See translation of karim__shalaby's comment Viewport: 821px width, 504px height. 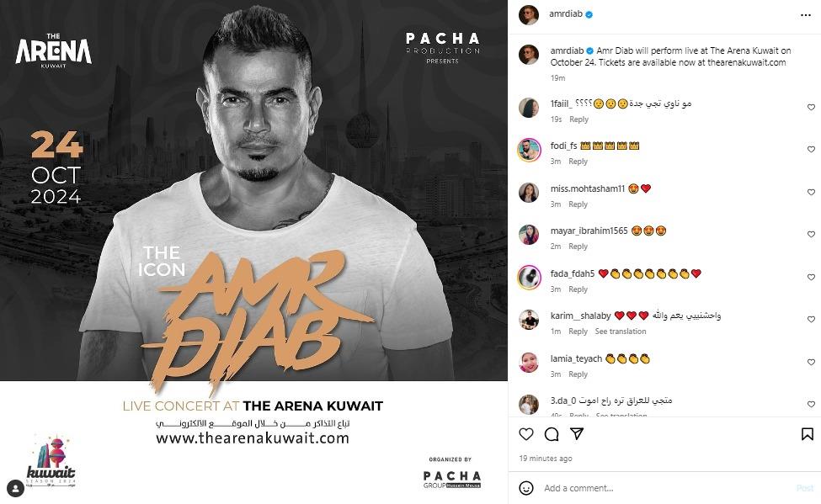pos(621,332)
